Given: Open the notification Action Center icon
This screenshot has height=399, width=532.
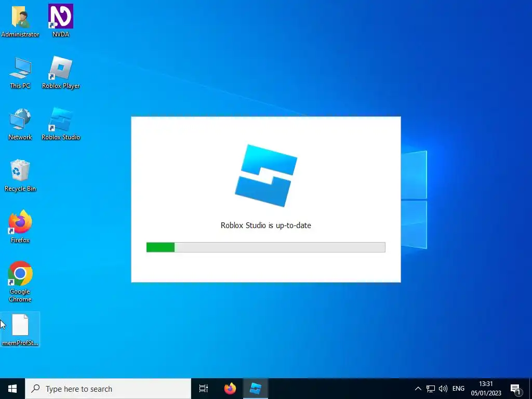Looking at the screenshot, I should pyautogui.click(x=516, y=389).
